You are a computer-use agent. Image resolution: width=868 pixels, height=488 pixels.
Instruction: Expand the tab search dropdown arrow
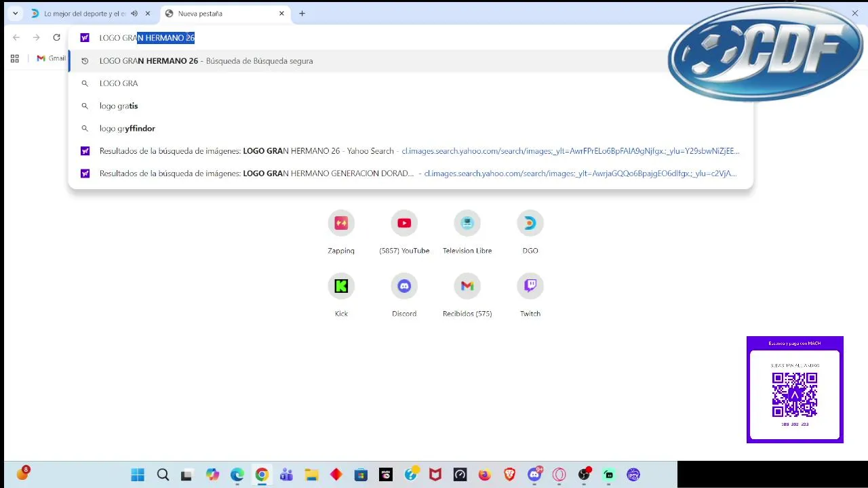[15, 14]
